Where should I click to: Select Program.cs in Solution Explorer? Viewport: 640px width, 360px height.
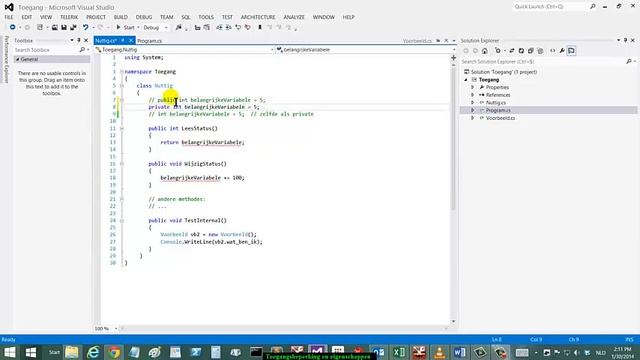tap(498, 110)
